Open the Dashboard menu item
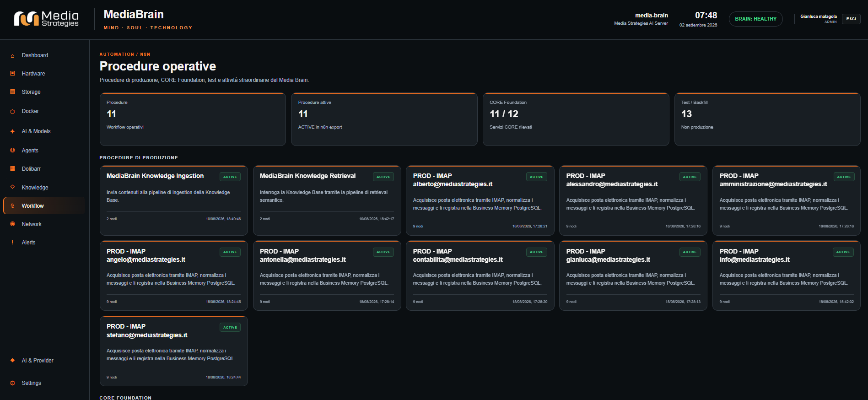 pos(44,55)
